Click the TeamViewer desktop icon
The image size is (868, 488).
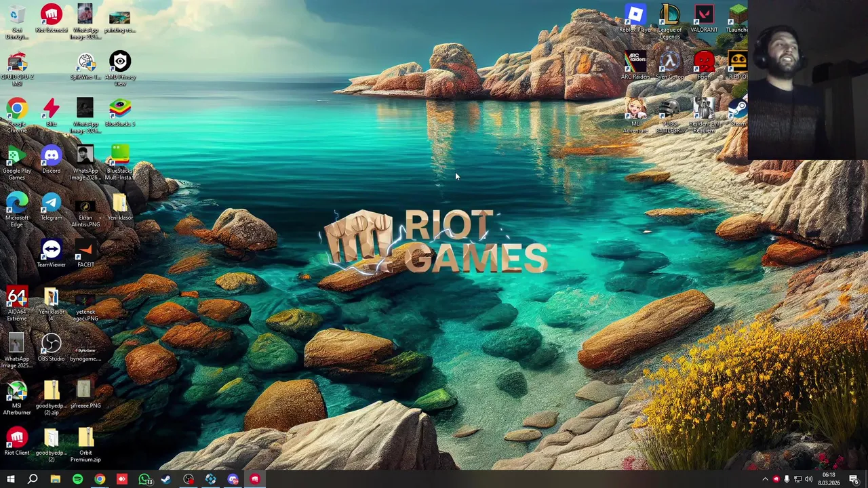52,253
